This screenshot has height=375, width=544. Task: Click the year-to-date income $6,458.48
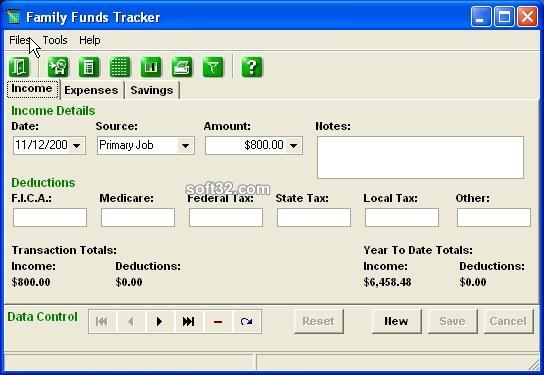coord(387,282)
